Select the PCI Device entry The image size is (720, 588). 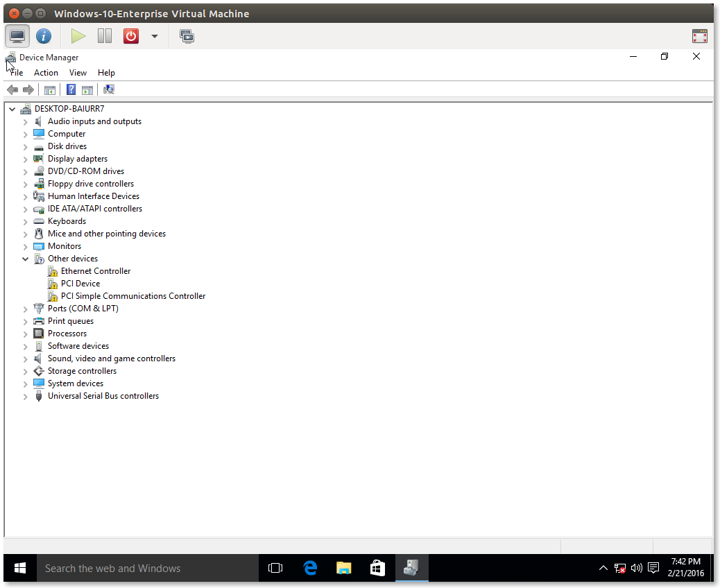pos(80,283)
